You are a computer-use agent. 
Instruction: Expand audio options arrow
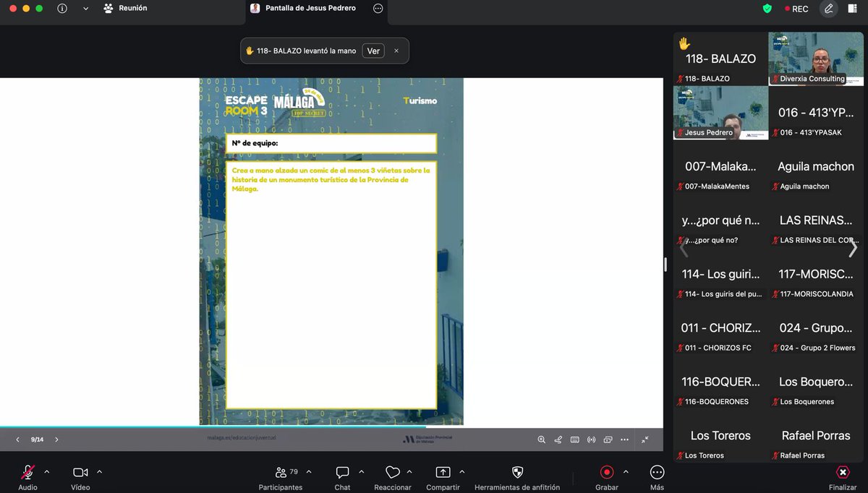point(47,471)
